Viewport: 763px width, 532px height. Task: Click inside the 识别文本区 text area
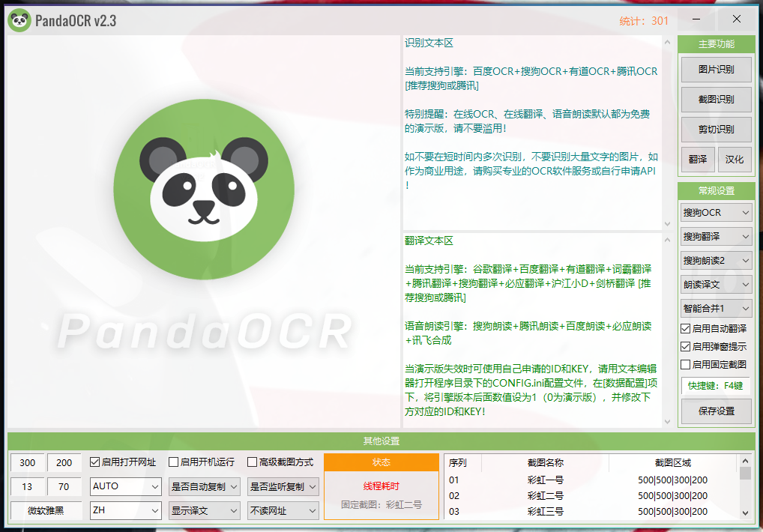click(532, 133)
